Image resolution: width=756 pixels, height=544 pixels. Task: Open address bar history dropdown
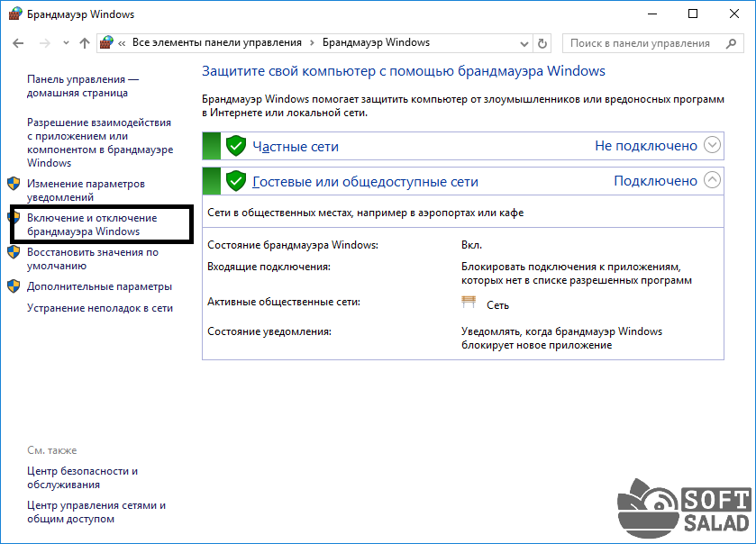coord(524,44)
